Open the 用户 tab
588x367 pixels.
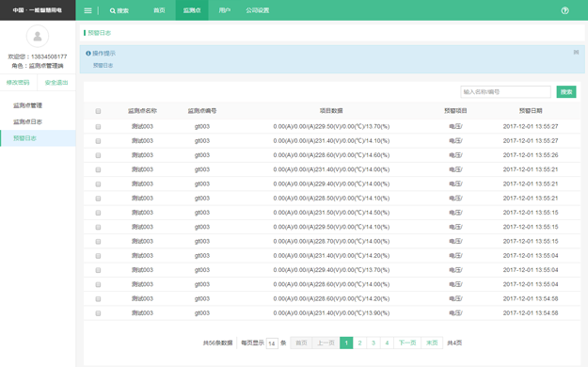pyautogui.click(x=224, y=10)
